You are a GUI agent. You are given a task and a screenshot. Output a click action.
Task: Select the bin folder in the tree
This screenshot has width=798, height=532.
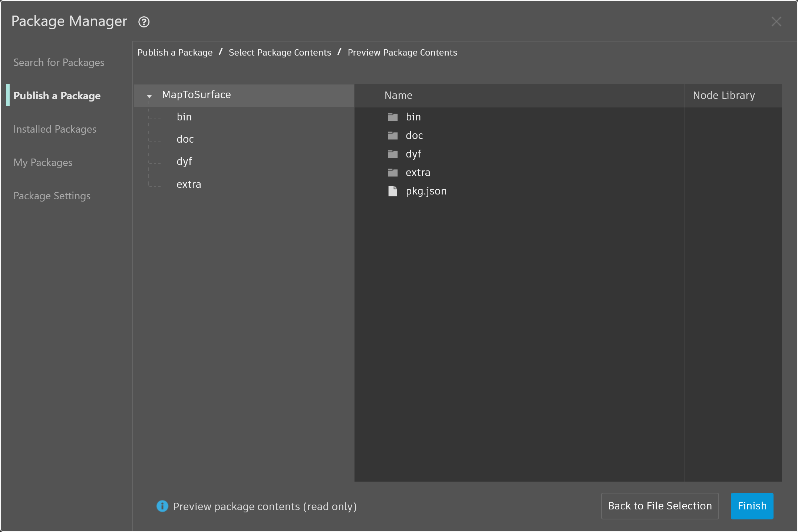tap(184, 117)
